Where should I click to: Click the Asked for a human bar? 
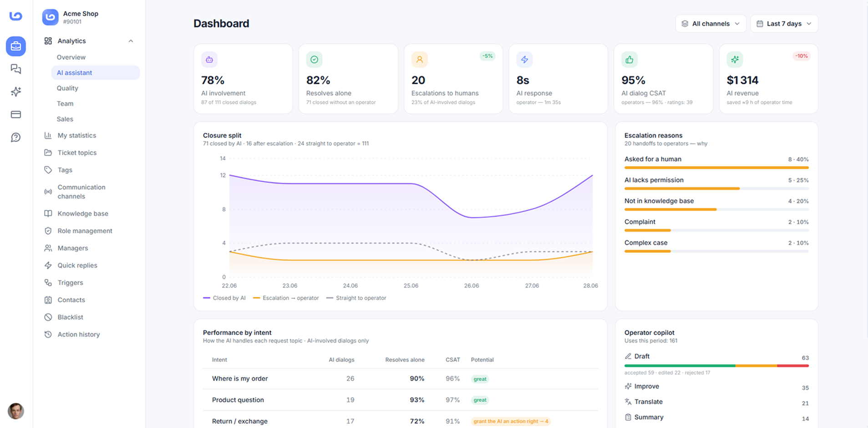coord(716,168)
